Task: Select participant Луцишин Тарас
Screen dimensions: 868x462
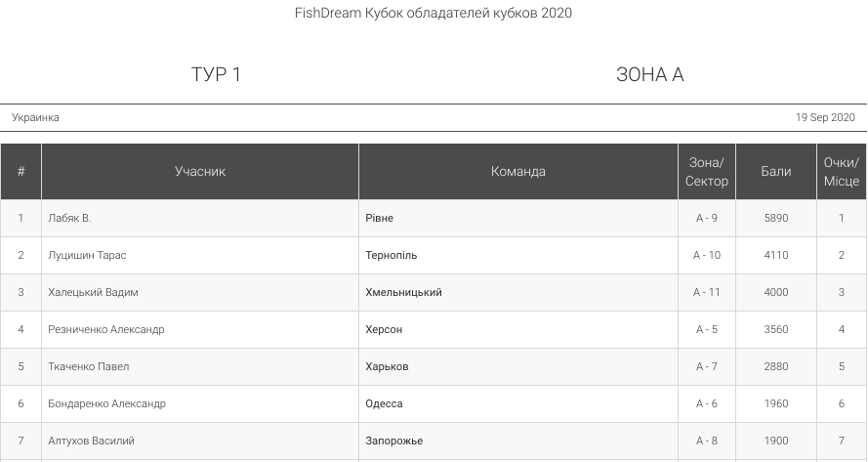Action: point(87,255)
